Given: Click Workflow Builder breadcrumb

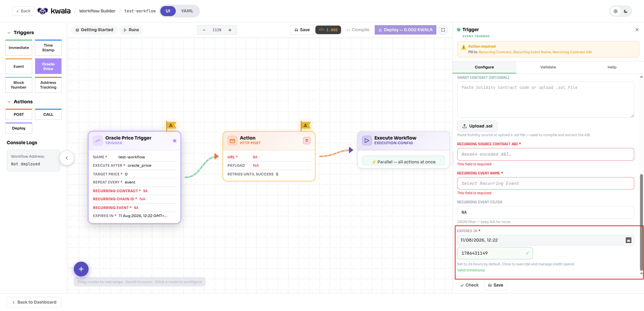Looking at the screenshot, I should tap(97, 11).
